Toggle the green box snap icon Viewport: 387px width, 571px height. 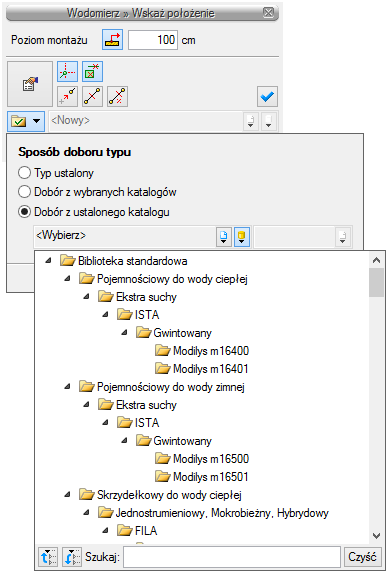click(x=92, y=71)
